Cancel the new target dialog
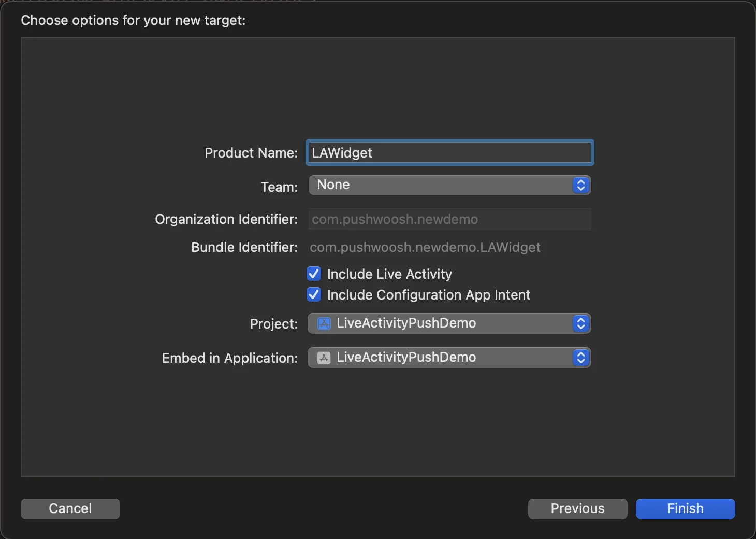The width and height of the screenshot is (756, 539). (70, 508)
